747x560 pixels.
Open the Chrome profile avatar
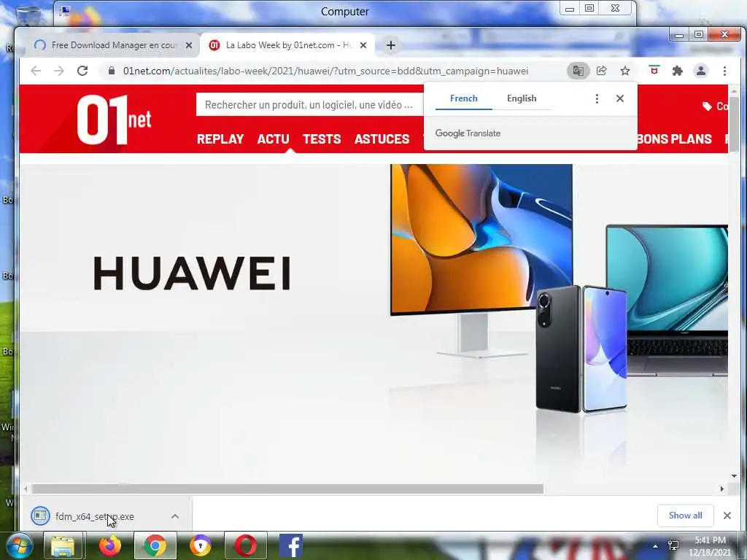tap(701, 71)
